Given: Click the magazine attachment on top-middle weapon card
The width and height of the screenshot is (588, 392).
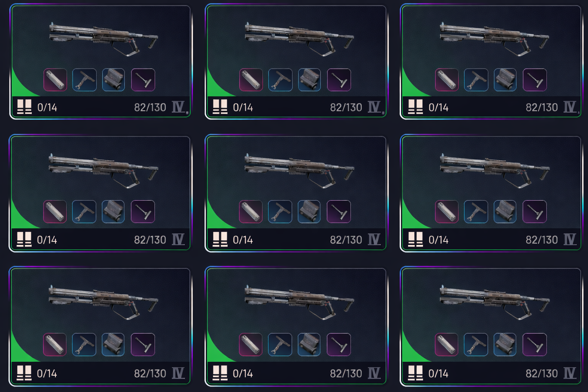Looking at the screenshot, I should pos(309,80).
